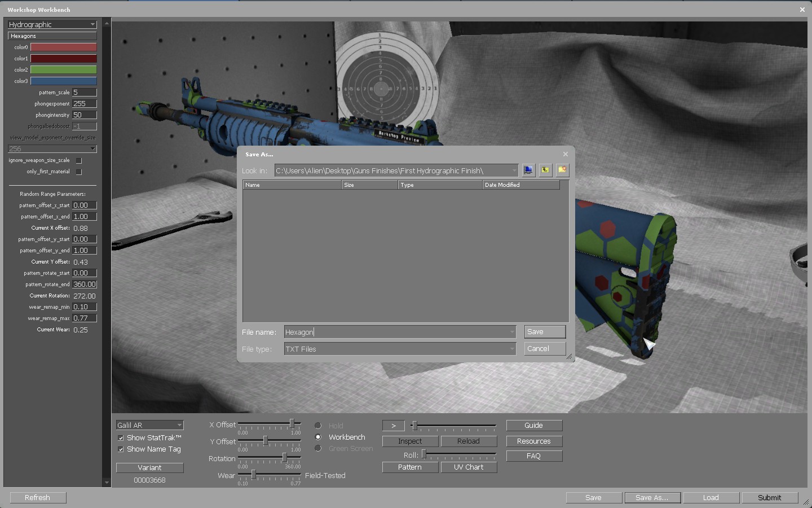The width and height of the screenshot is (812, 508).
Task: Click the Pattern button
Action: 410,467
